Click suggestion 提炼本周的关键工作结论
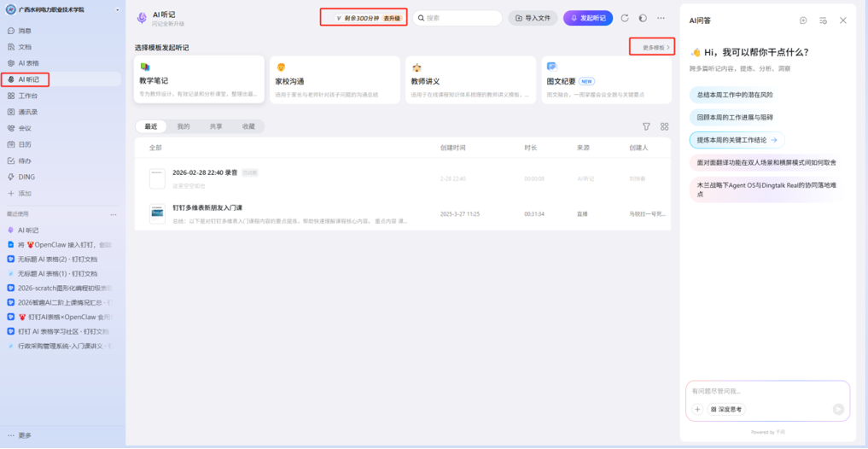The height and width of the screenshot is (449, 868). click(737, 140)
